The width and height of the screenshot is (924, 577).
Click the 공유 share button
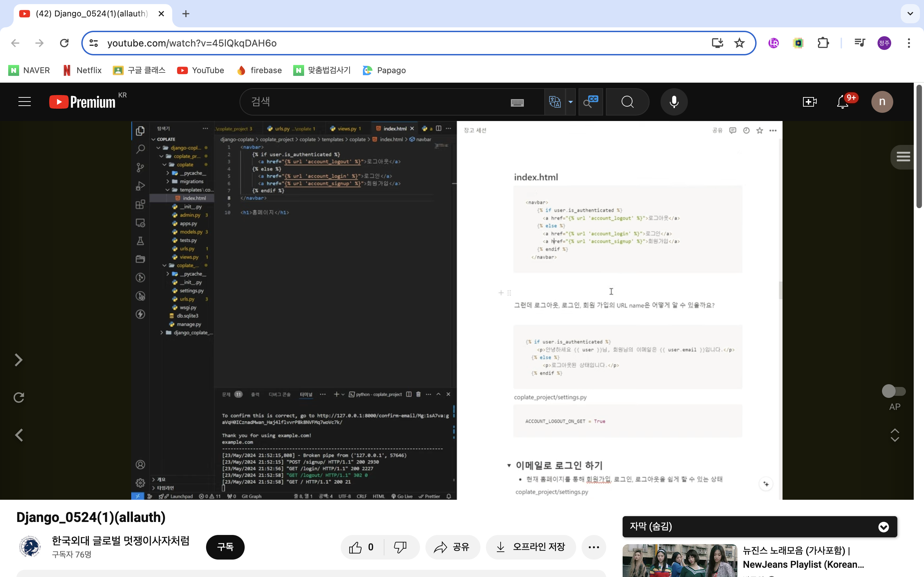point(452,547)
